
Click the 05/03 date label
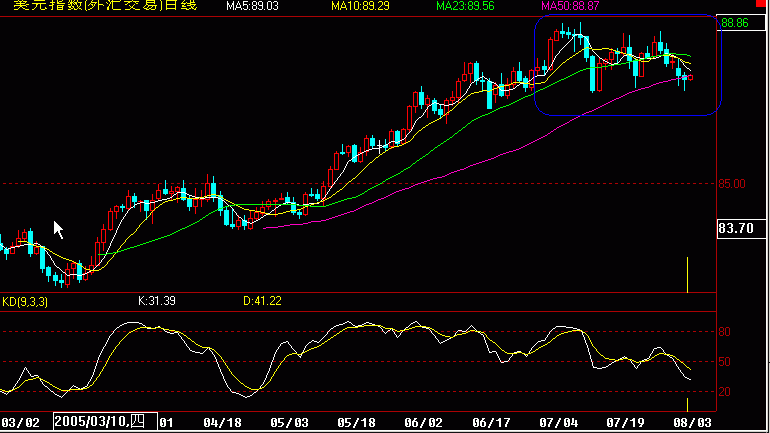pos(289,423)
